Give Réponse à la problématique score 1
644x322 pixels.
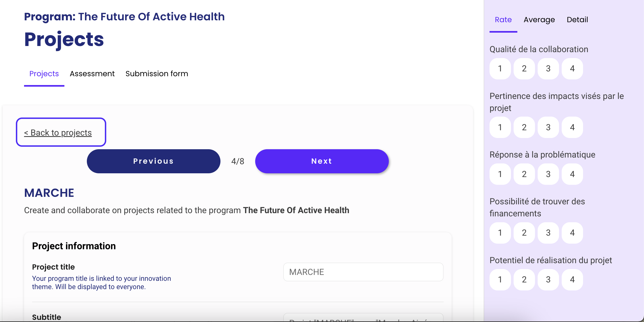pyautogui.click(x=500, y=174)
